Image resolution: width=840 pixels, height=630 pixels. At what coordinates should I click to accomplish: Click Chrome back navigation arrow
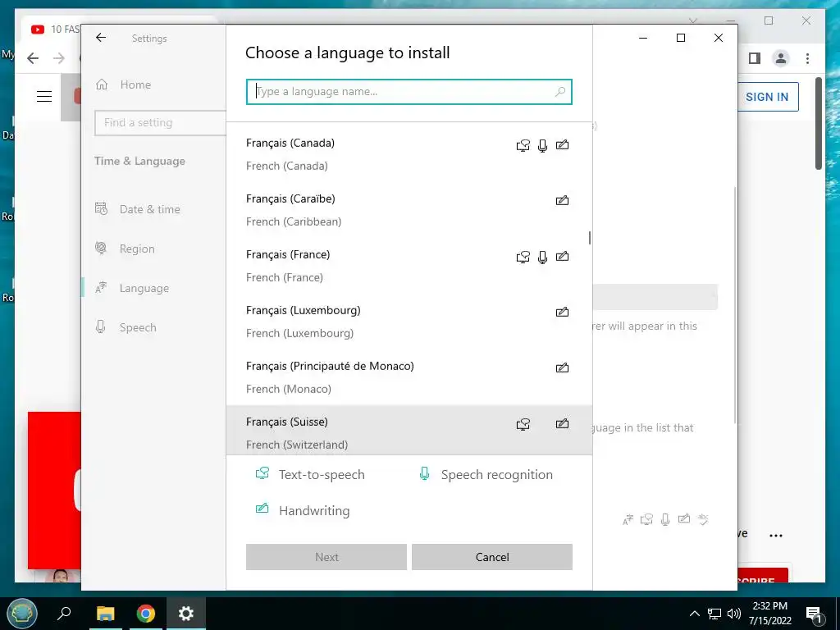[33, 58]
